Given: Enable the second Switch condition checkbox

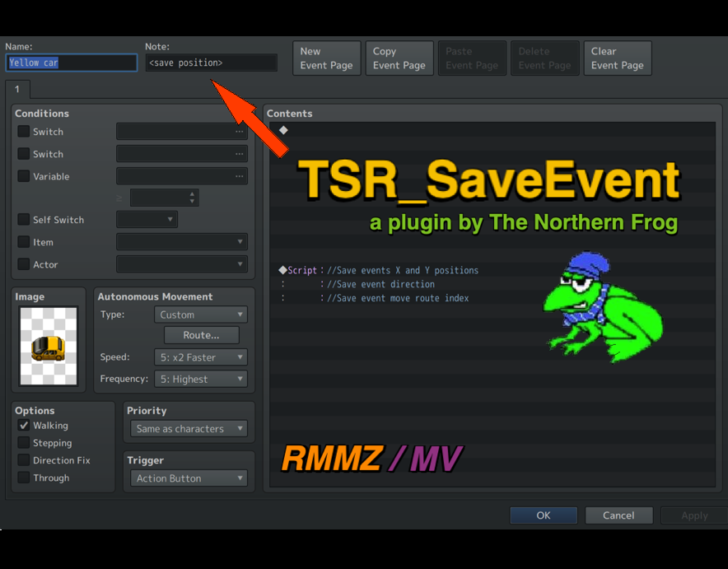Looking at the screenshot, I should (23, 154).
